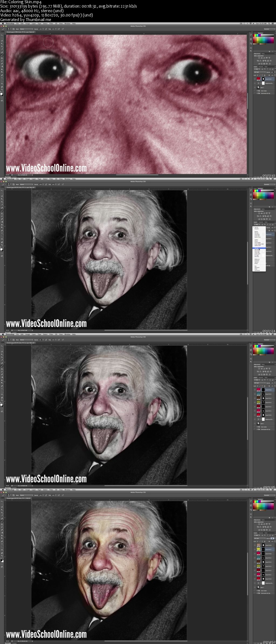Click lock position icon in the 00:14:50 frame
This screenshot has height=644, width=276.
coord(262,541)
